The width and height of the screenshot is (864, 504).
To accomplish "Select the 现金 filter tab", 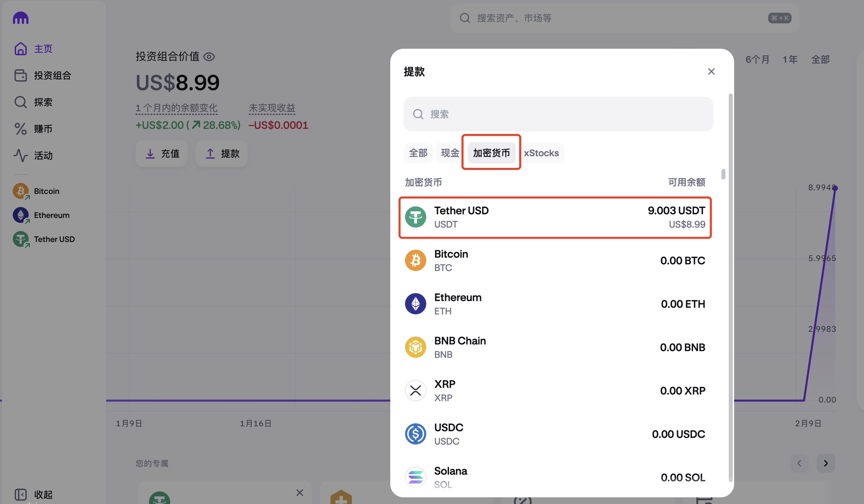I will 450,153.
